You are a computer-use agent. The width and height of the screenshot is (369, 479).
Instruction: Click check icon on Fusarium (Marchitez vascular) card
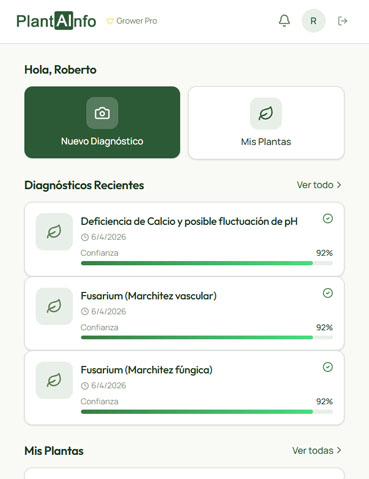pyautogui.click(x=328, y=293)
